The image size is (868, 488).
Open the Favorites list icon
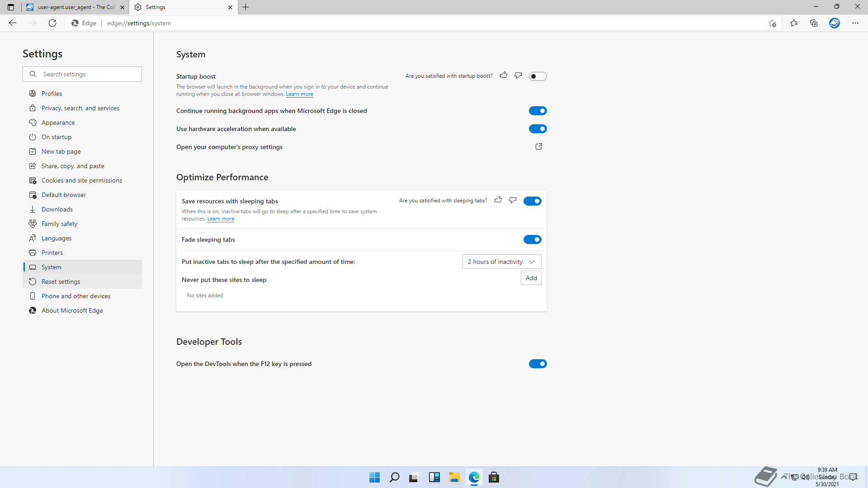[x=794, y=23]
